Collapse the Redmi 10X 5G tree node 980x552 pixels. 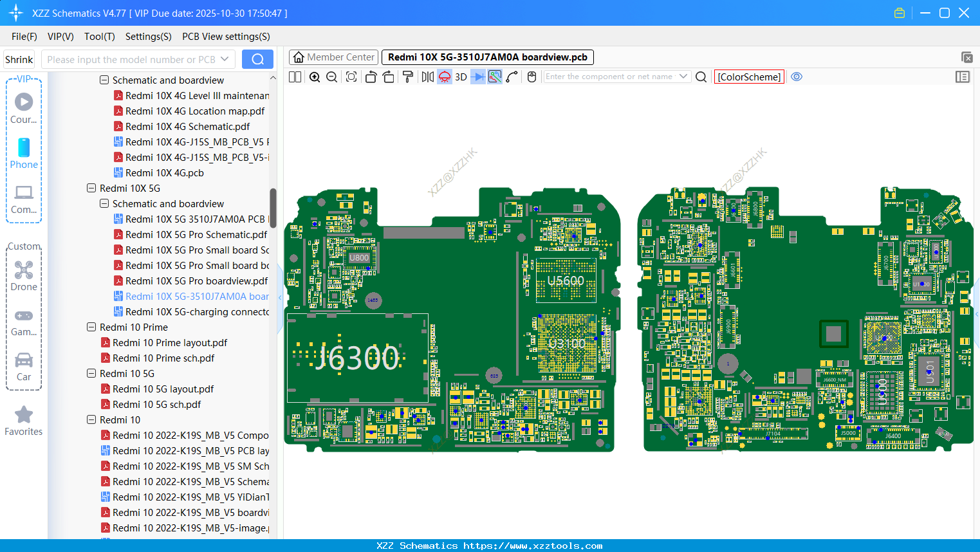91,188
